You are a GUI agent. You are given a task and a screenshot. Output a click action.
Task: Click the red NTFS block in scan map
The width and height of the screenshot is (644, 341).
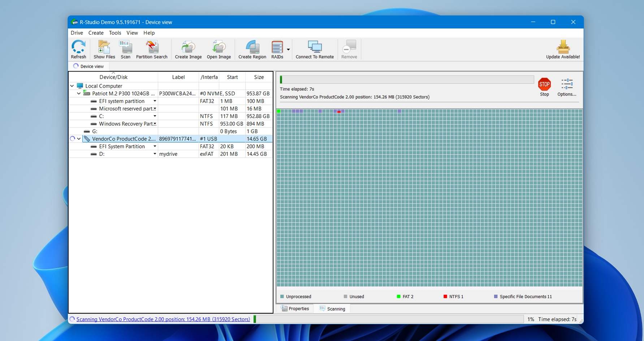[x=339, y=112]
